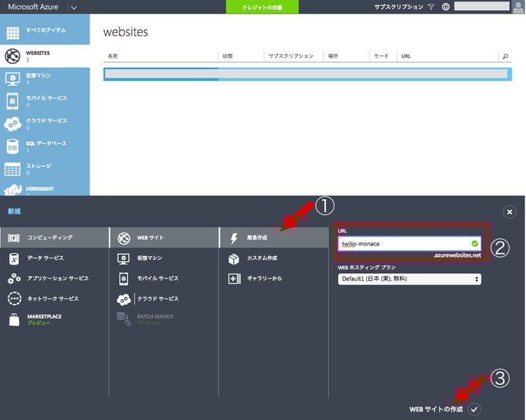The image size is (526, 420).
Task: Click the 新規 panel title
Action: [x=14, y=212]
